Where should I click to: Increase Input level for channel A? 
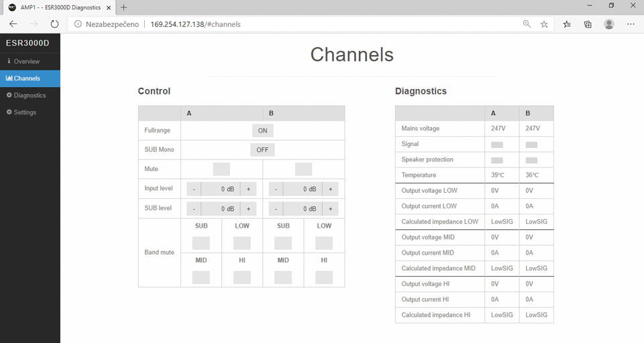tap(248, 189)
